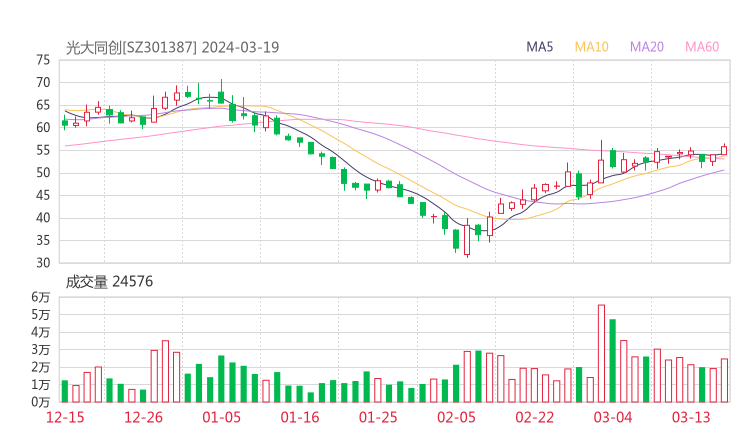This screenshot has height=440, width=740.
Task: Click the tallest green volume bar near 03-04
Action: (x=613, y=361)
